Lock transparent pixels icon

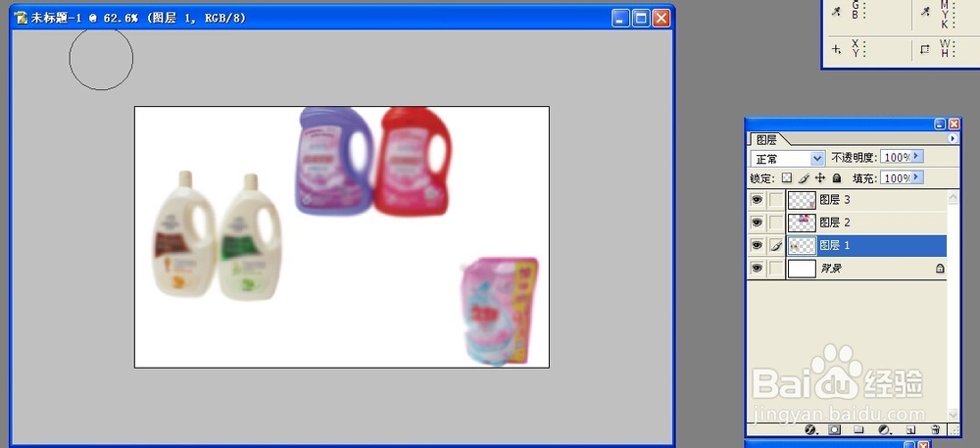coord(788,178)
